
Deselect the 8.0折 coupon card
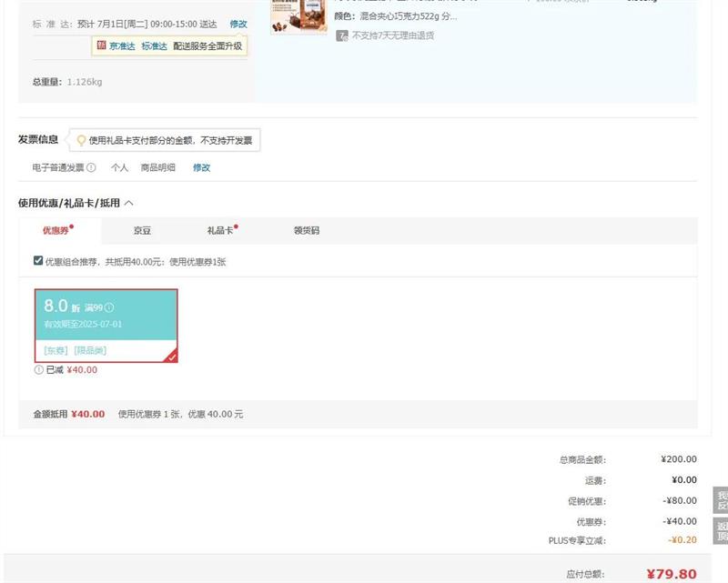[106, 326]
